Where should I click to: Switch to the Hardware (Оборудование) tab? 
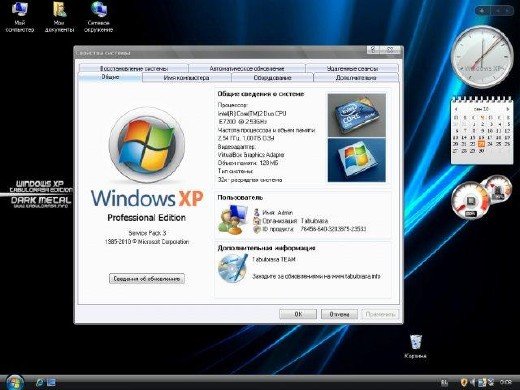[272, 78]
